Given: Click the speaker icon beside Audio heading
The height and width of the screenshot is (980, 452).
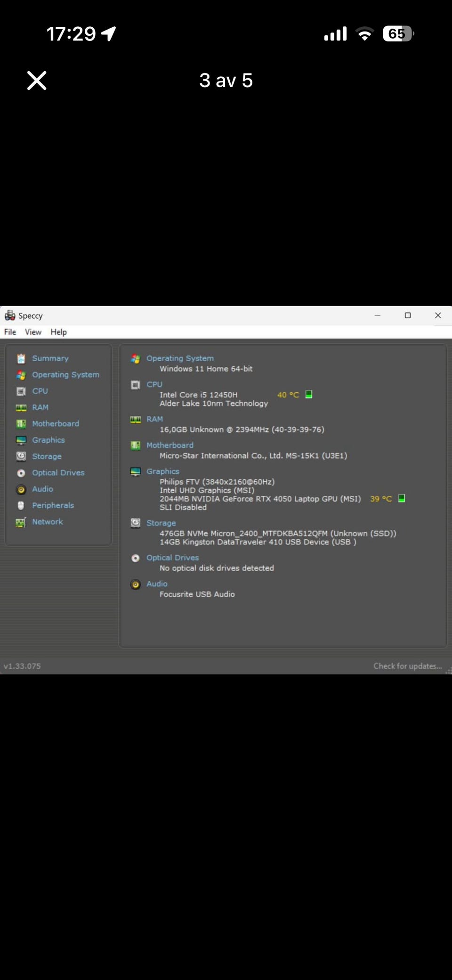Looking at the screenshot, I should (136, 584).
